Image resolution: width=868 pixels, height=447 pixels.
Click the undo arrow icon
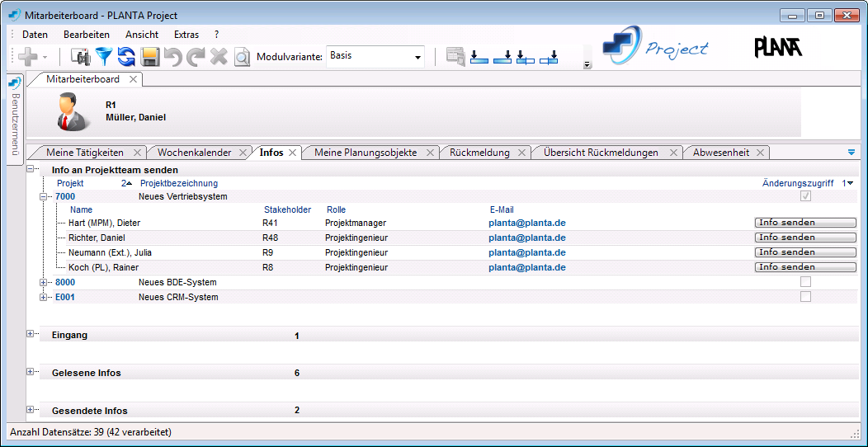(172, 56)
